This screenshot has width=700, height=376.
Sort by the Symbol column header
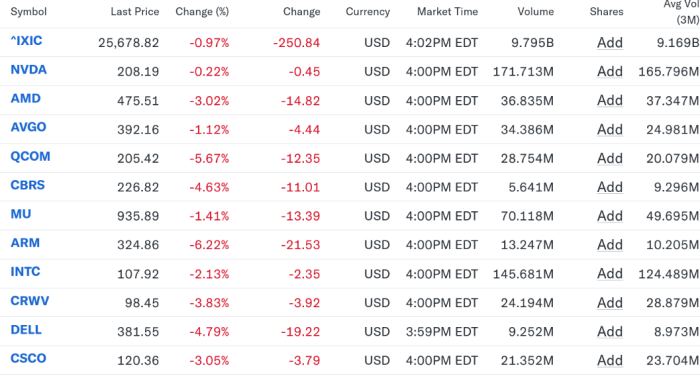(x=29, y=12)
